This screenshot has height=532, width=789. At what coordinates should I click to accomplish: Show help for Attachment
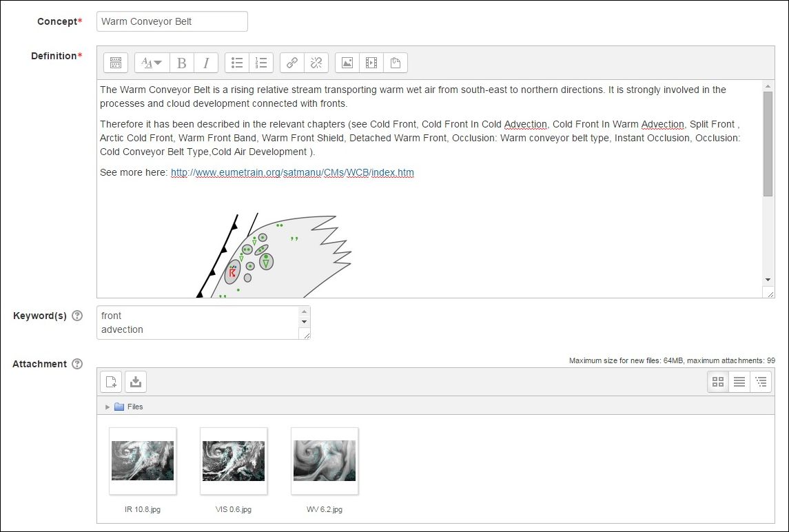tap(77, 364)
